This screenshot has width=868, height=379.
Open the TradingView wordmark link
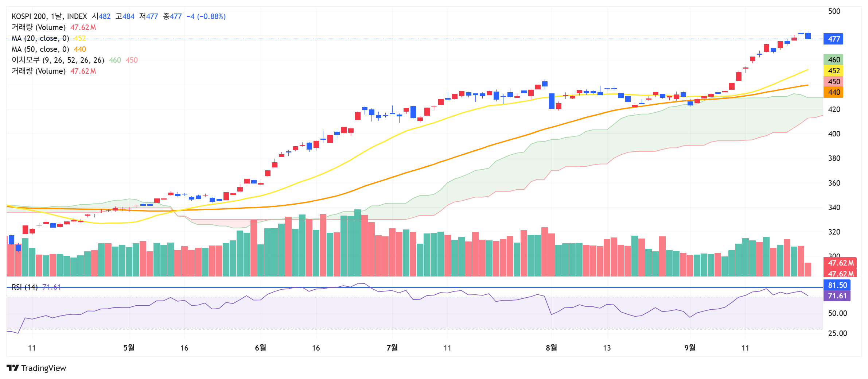pyautogui.click(x=44, y=368)
